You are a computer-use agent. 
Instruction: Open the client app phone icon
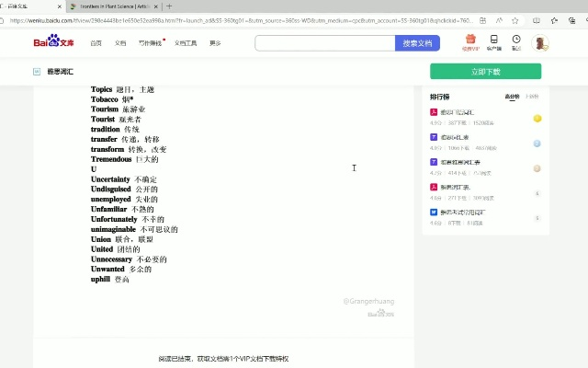[494, 39]
